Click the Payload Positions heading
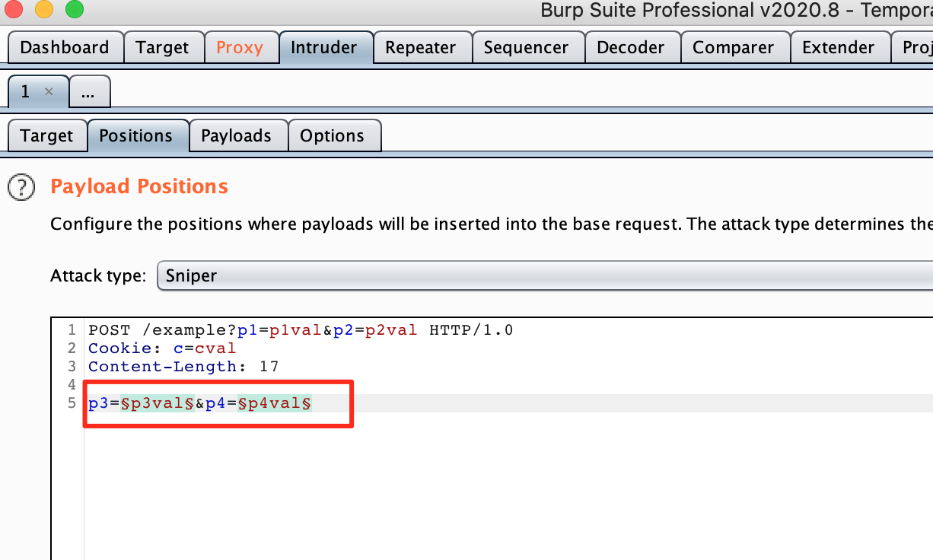 [139, 186]
